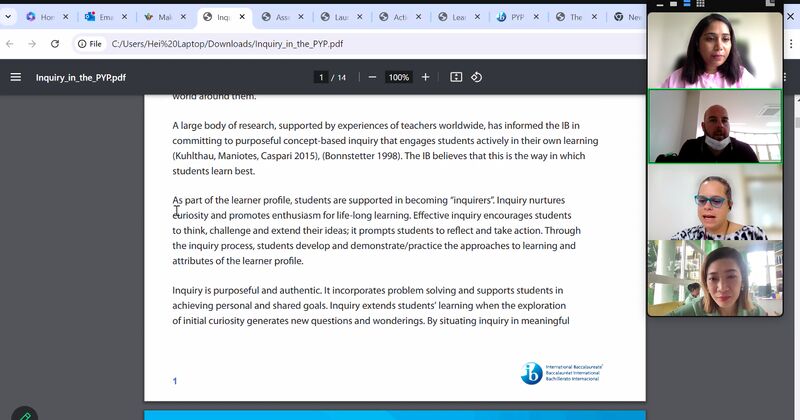The image size is (800, 420).
Task: Close the Ema tab
Action: tap(124, 17)
